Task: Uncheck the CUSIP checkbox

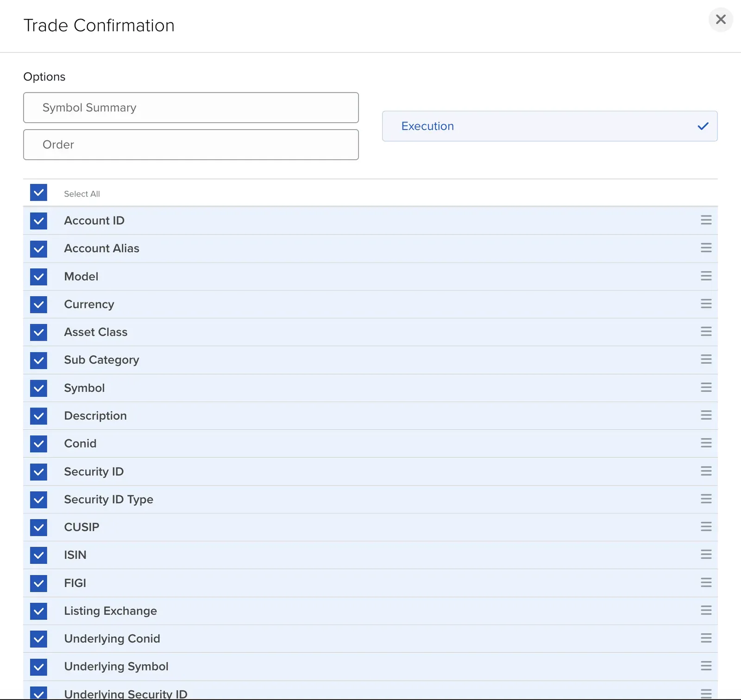Action: tap(38, 527)
